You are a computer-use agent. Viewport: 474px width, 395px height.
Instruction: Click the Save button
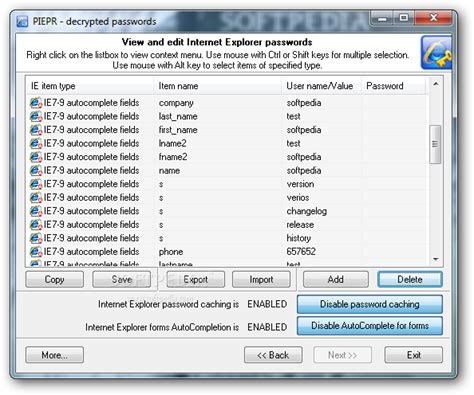pos(122,279)
